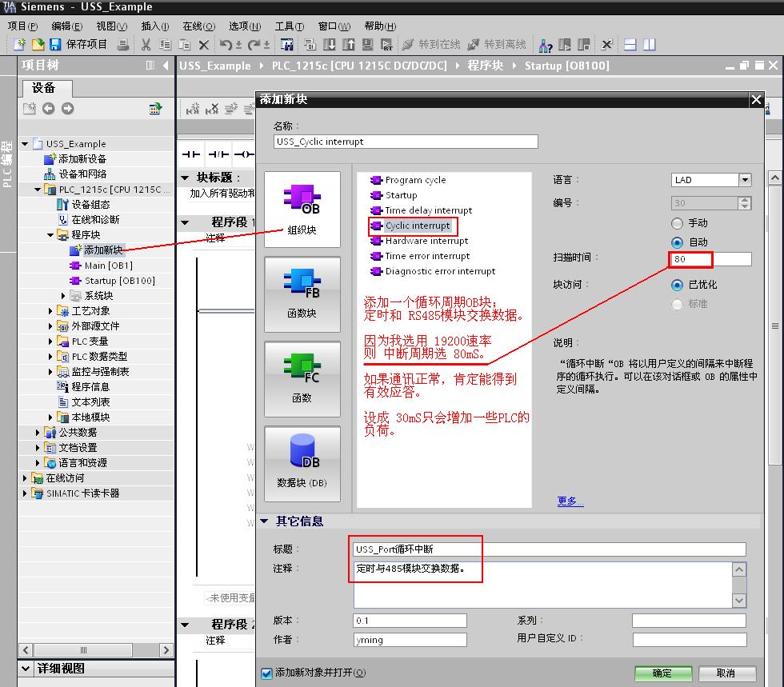Expand the 工艺对象 folder
This screenshot has width=784, height=687.
coord(50,311)
